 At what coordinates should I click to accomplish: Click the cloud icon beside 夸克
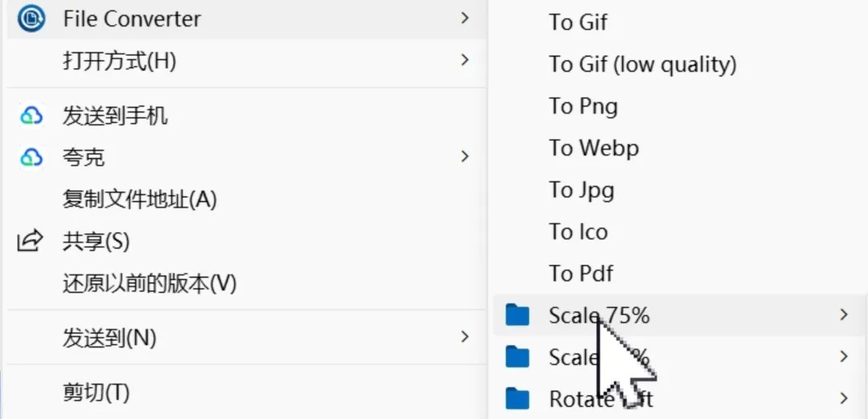[31, 158]
